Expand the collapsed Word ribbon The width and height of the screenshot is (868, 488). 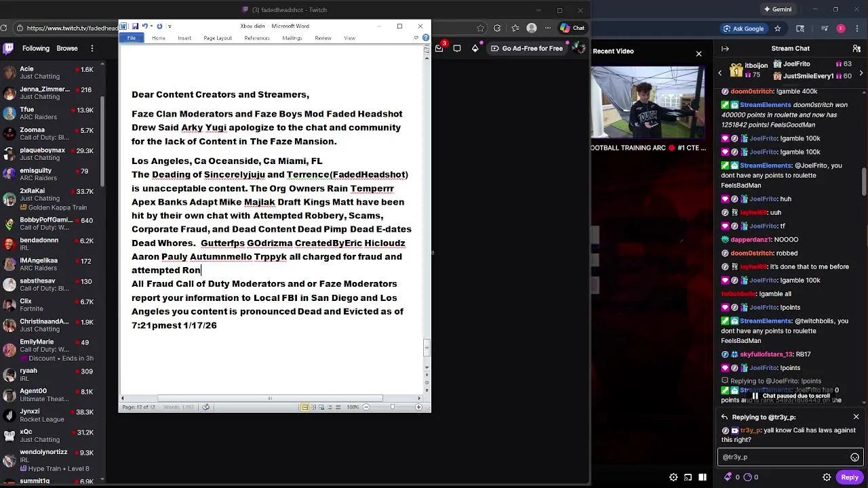click(416, 38)
